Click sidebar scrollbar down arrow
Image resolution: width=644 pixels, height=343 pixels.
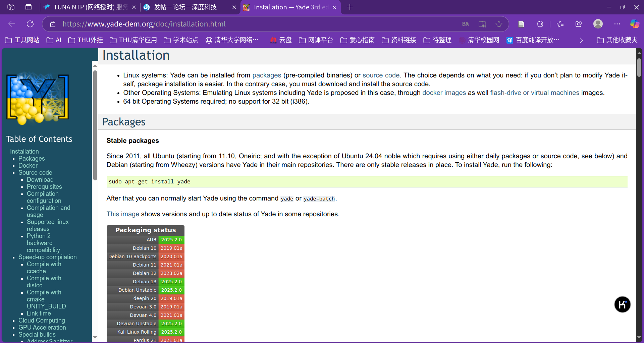[x=95, y=337]
